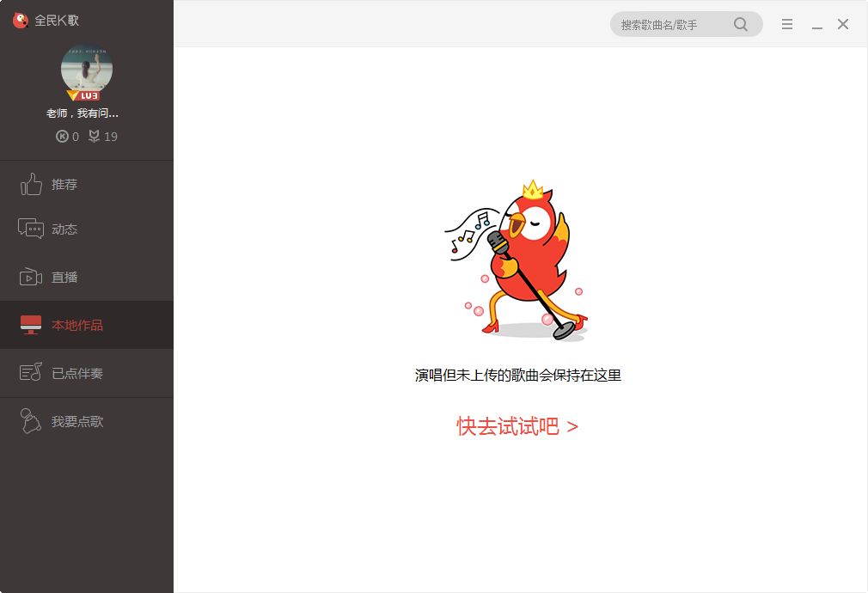Click the LV3 VIP badge
868x593 pixels.
86,95
